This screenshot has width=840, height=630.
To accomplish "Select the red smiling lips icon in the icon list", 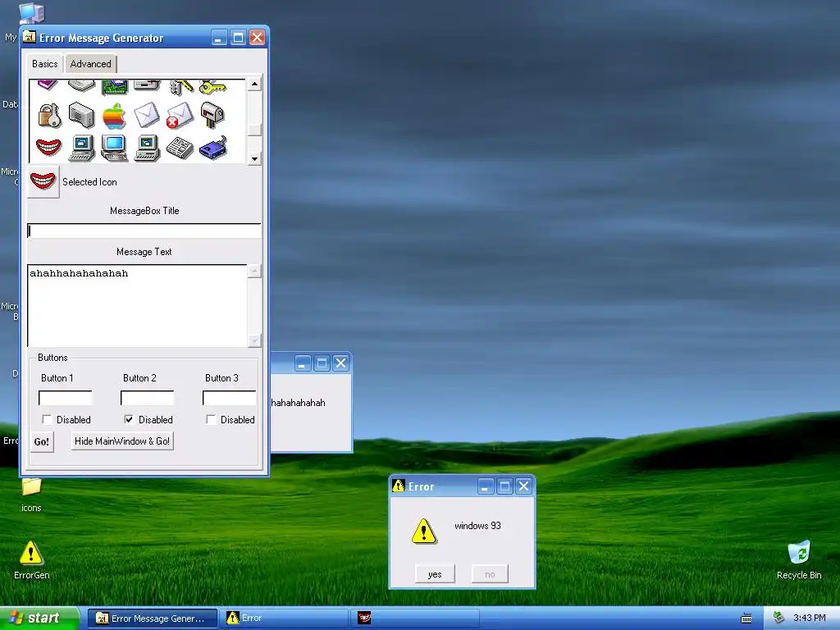I will click(48, 147).
